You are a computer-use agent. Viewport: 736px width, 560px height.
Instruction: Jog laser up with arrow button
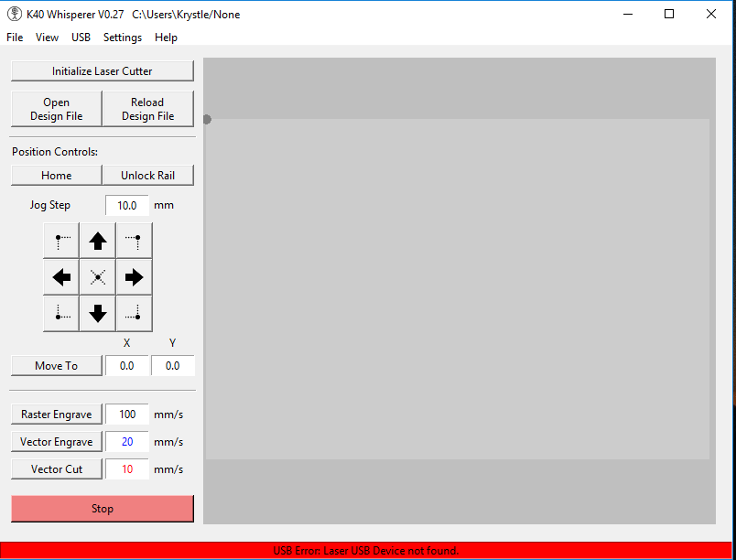click(98, 241)
